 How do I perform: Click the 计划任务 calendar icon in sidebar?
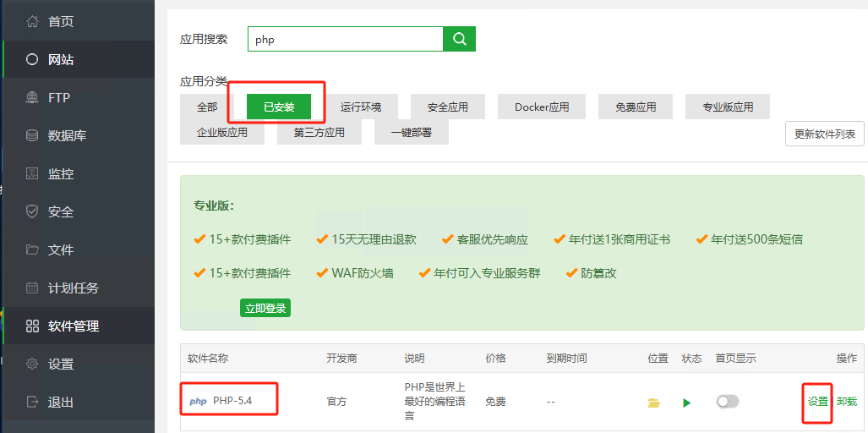pyautogui.click(x=33, y=288)
